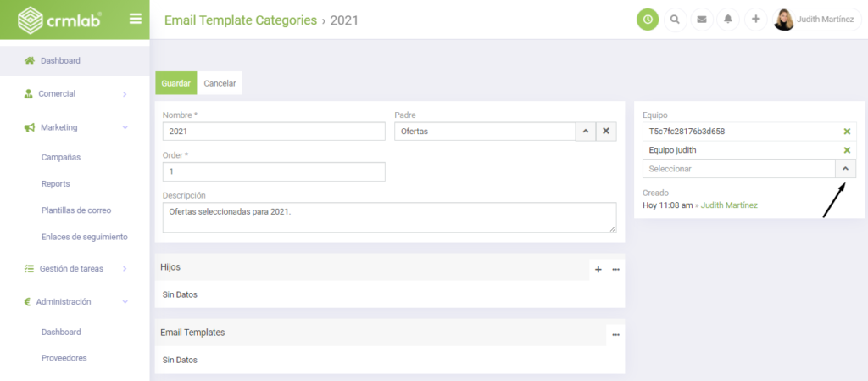Screen dimensions: 868x381
Task: Open the mail envelope icon
Action: [702, 20]
